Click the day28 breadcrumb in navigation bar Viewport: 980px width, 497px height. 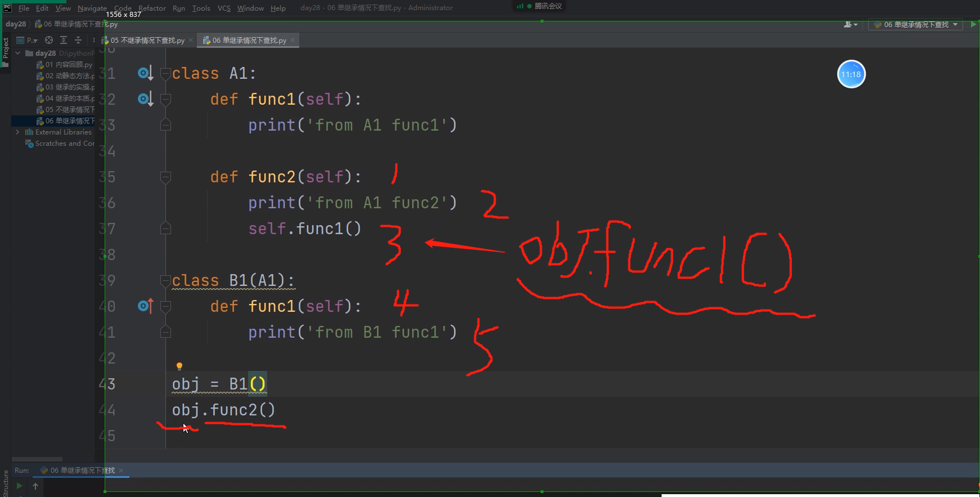pos(16,24)
